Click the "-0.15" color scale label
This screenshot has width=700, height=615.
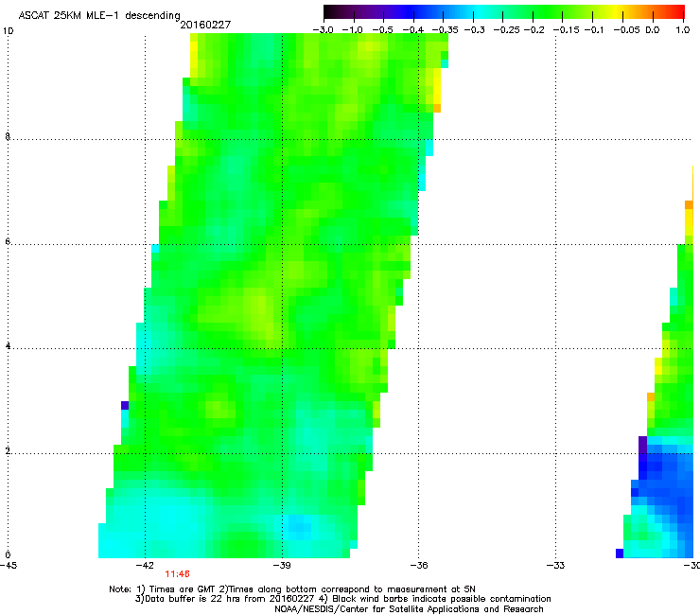click(x=566, y=30)
